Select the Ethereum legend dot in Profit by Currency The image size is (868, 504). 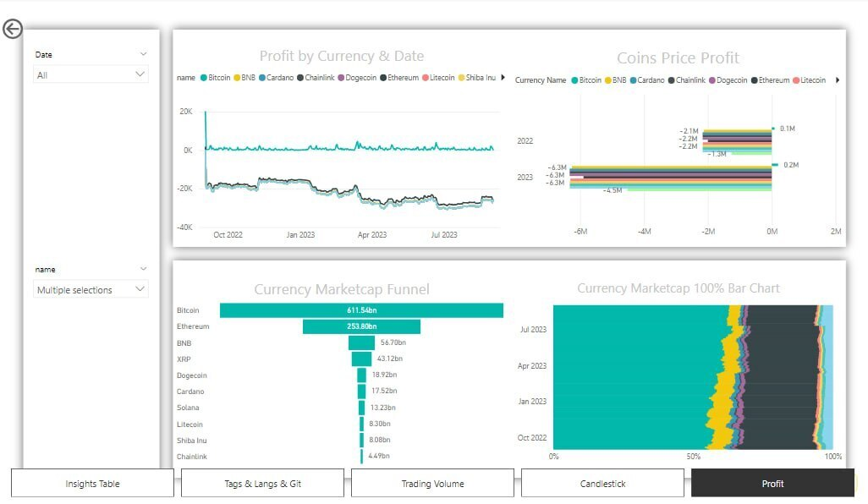pyautogui.click(x=383, y=77)
